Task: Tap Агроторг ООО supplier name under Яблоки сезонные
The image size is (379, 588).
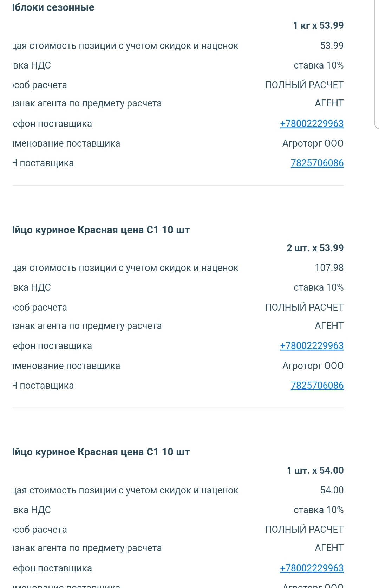Action: [313, 143]
